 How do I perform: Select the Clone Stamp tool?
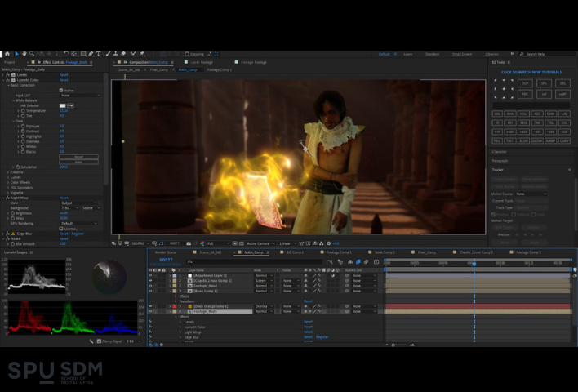pyautogui.click(x=115, y=54)
